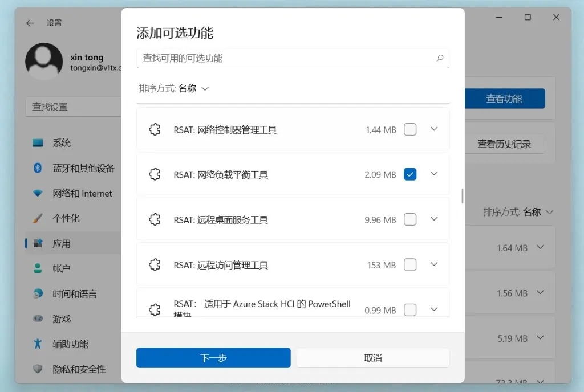
Task: Uncheck the RSAT: 网络负载平衡工具 checkbox
Action: tap(410, 174)
